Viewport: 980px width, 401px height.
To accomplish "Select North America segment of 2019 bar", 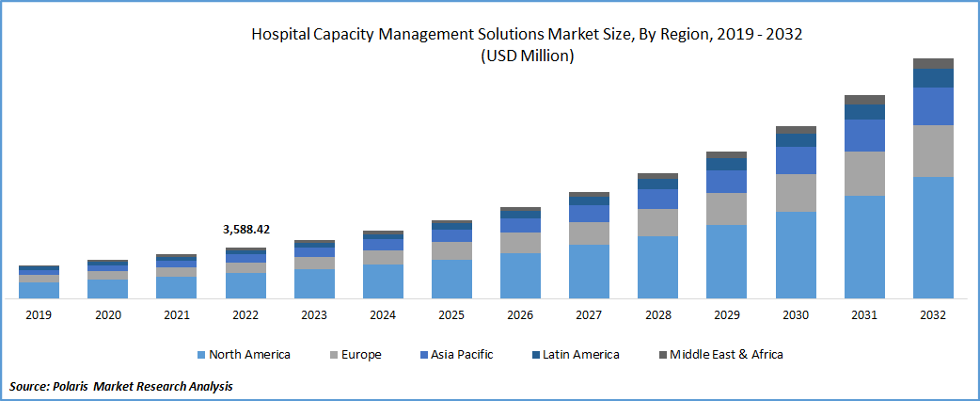I will click(40, 290).
